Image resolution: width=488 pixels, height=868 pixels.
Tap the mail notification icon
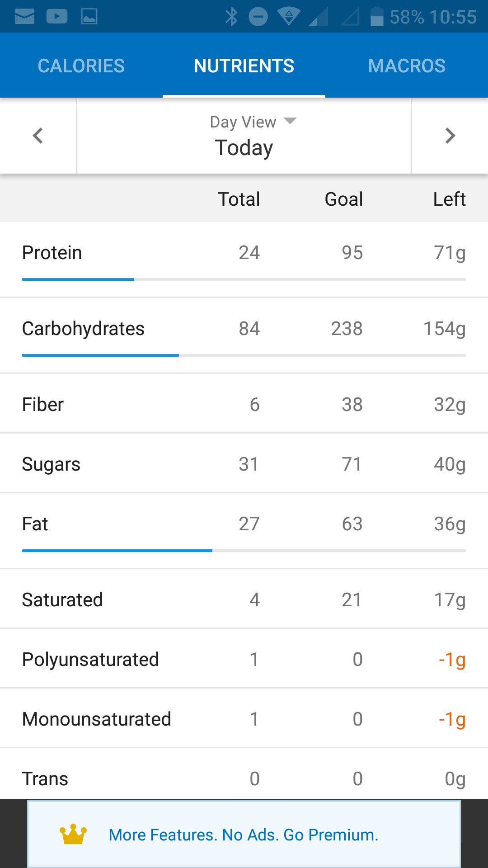point(24,17)
